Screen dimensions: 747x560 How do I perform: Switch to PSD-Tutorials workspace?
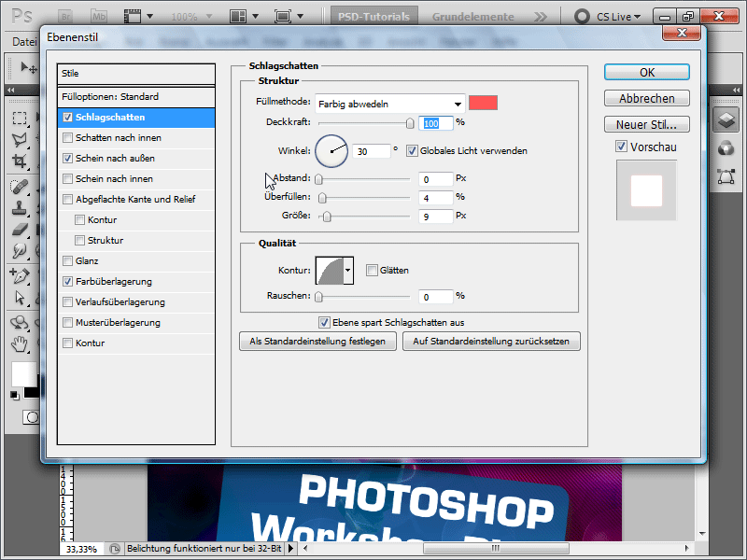point(374,17)
